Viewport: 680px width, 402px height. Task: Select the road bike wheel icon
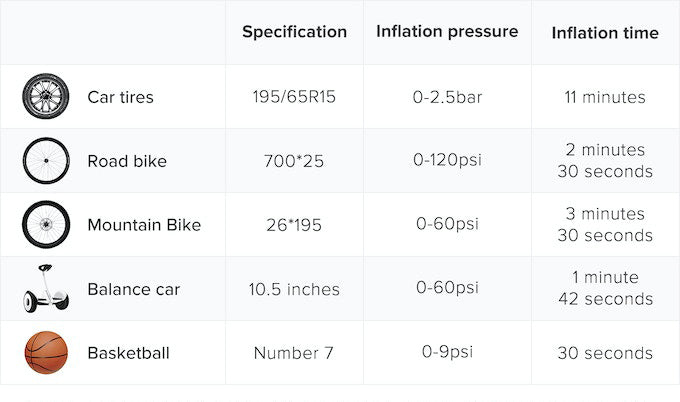[x=46, y=161]
